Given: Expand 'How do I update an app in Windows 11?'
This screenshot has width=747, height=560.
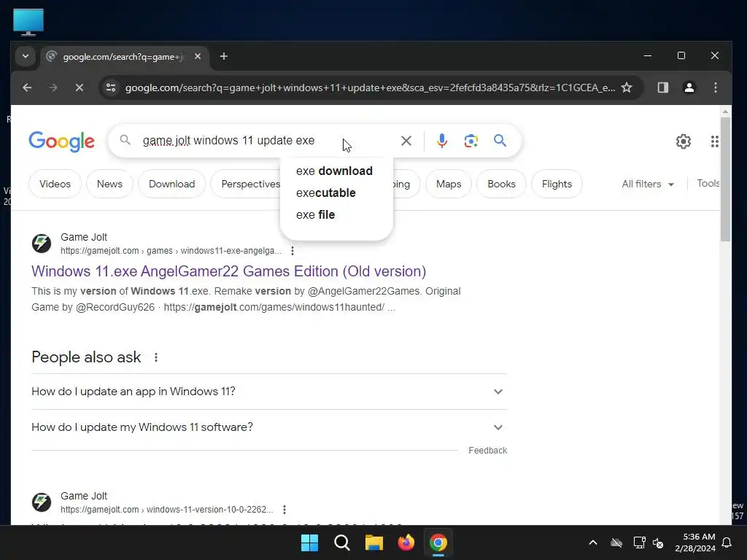Looking at the screenshot, I should point(269,392).
